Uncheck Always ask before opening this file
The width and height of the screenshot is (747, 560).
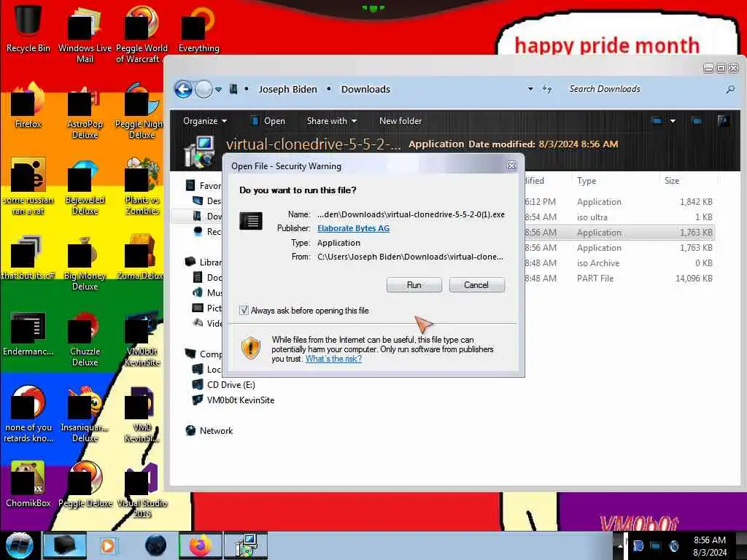(x=244, y=311)
